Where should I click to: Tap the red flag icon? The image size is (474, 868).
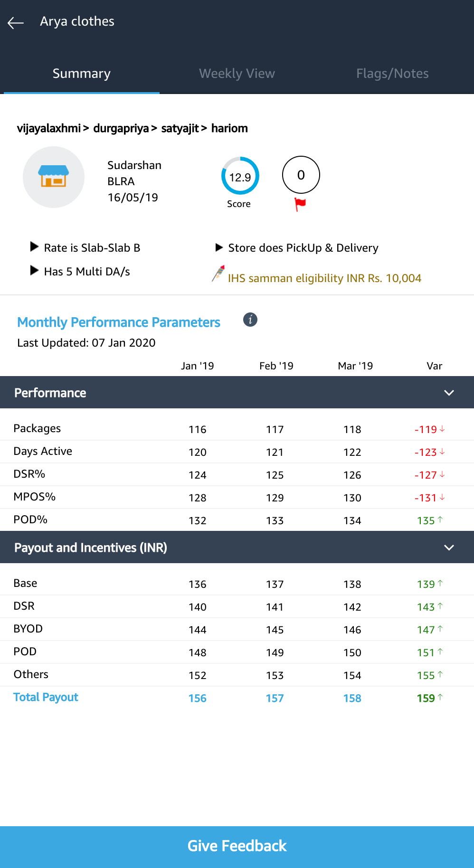(x=300, y=204)
